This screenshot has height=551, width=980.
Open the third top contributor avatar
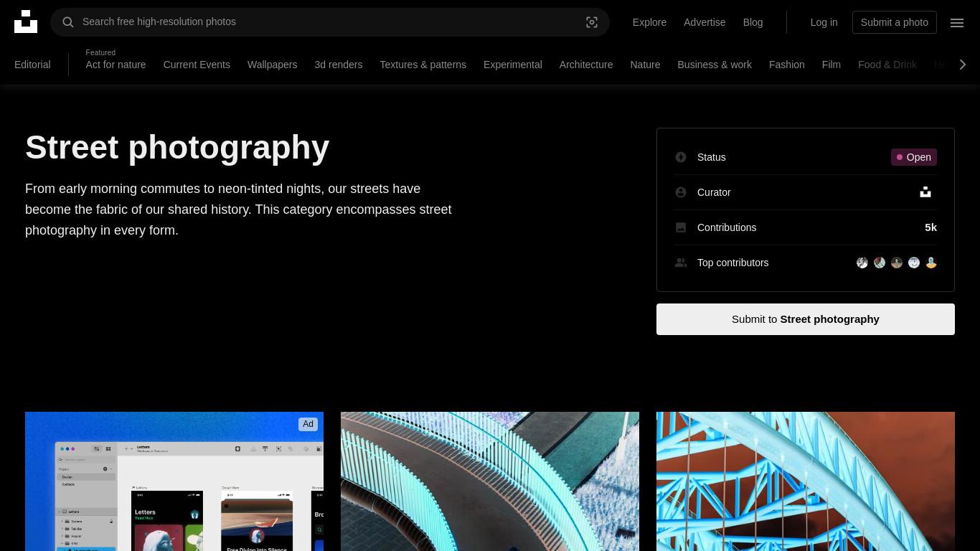(897, 263)
